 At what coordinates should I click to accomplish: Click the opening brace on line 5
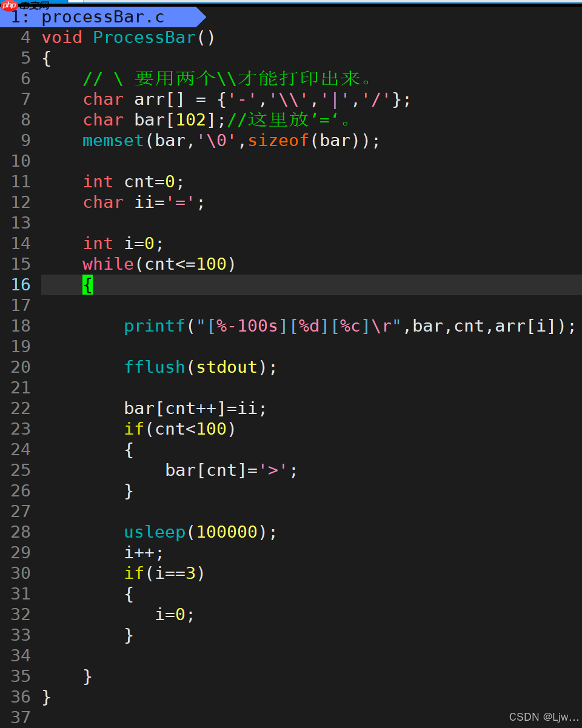pyautogui.click(x=47, y=58)
